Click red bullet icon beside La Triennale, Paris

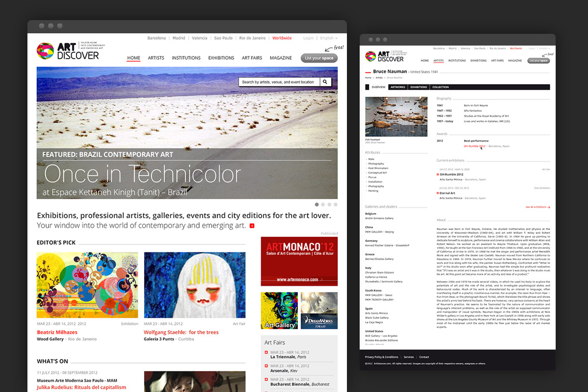point(267,352)
